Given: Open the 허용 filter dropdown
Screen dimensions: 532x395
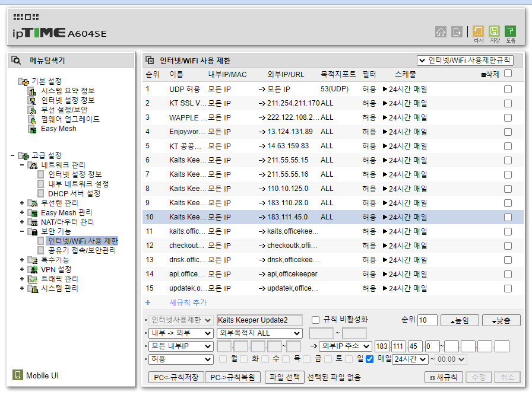Looking at the screenshot, I should (181, 359).
